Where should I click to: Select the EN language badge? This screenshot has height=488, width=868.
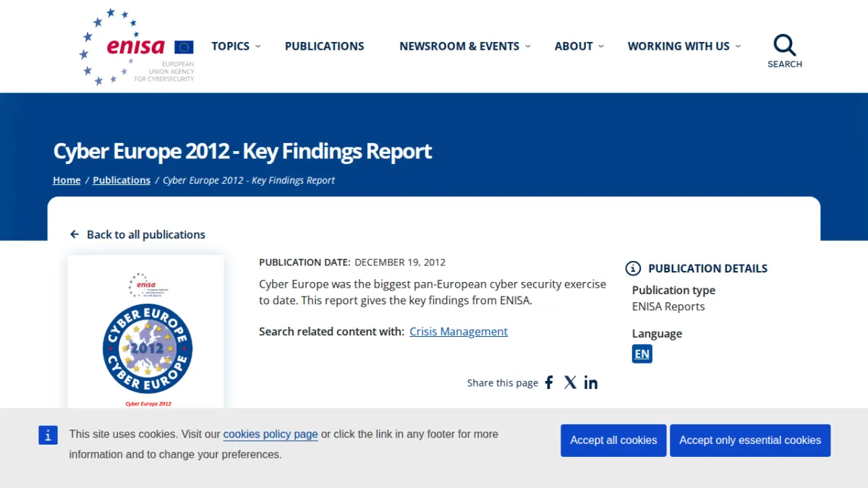click(642, 354)
